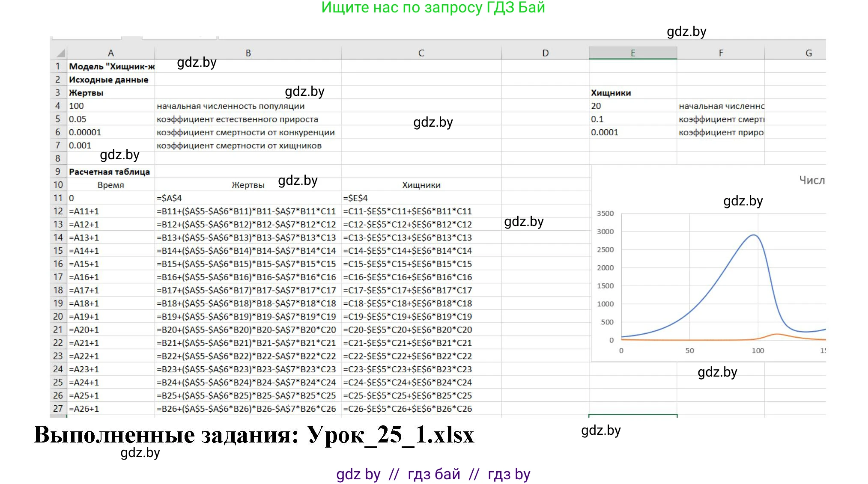This screenshot has width=868, height=484.
Task: Click the Хищники heading in row 10
Action: point(421,185)
